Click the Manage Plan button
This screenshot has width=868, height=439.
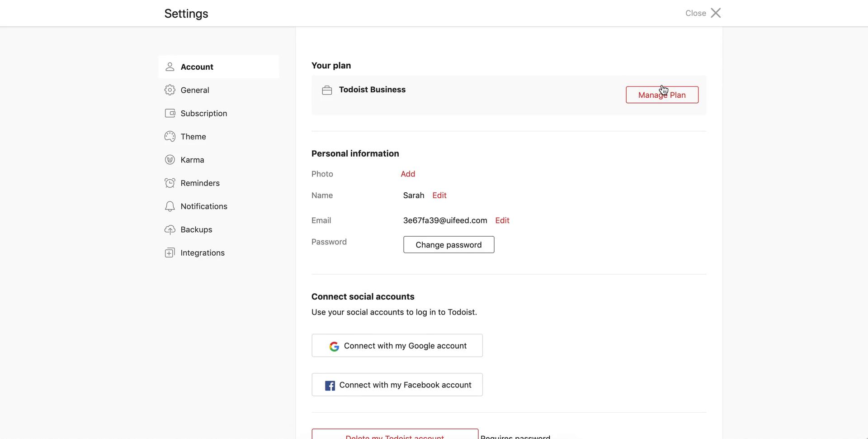662,95
